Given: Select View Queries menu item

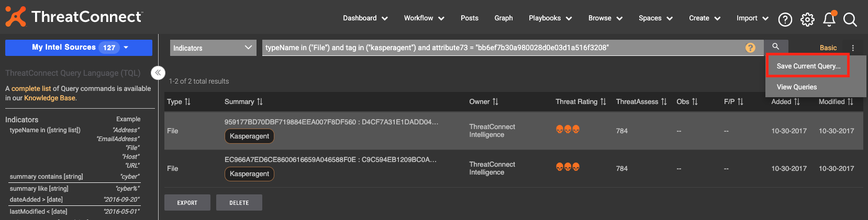Looking at the screenshot, I should (x=796, y=87).
